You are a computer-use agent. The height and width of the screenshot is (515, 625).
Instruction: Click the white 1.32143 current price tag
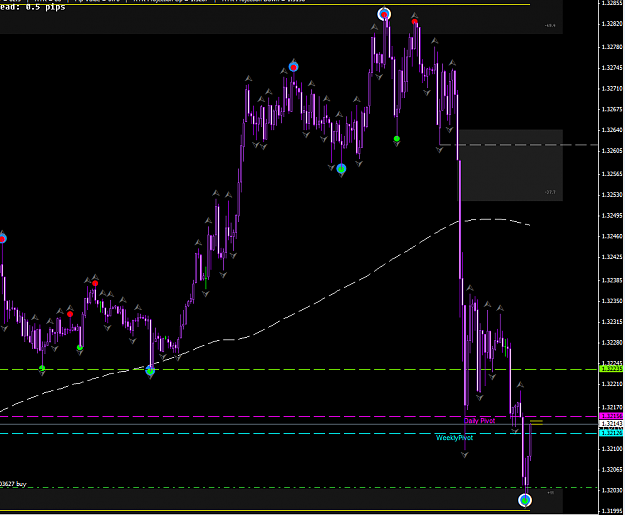click(611, 423)
